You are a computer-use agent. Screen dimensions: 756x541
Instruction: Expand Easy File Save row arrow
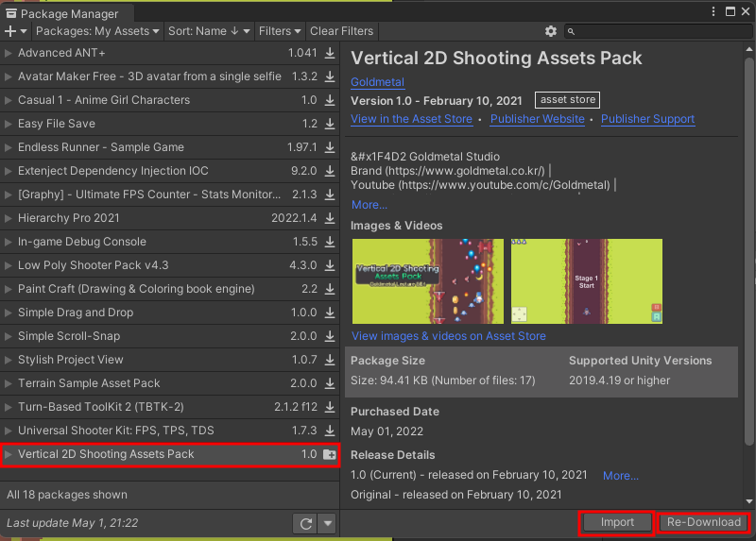tap(8, 124)
